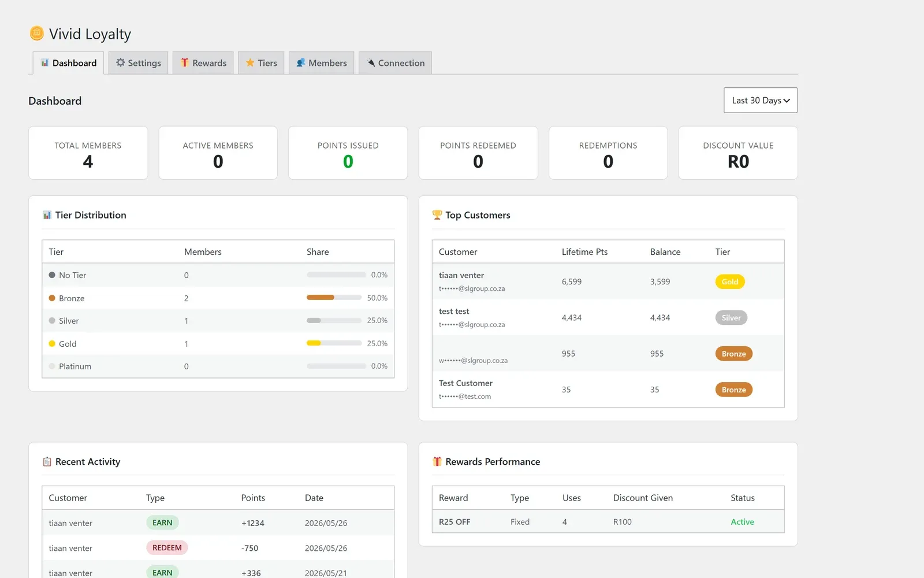Click the Total Members stat card

[88, 153]
